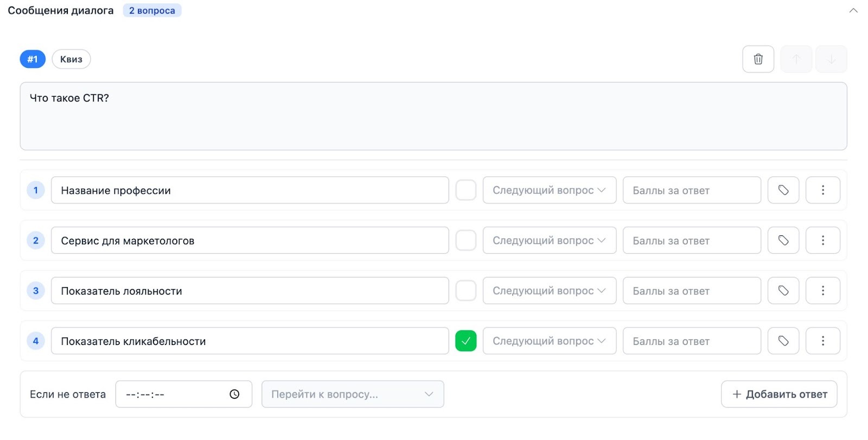Viewport: 868px width, 440px height.
Task: Click the "Баллы за ответ" field for answer 3
Action: pyautogui.click(x=691, y=291)
